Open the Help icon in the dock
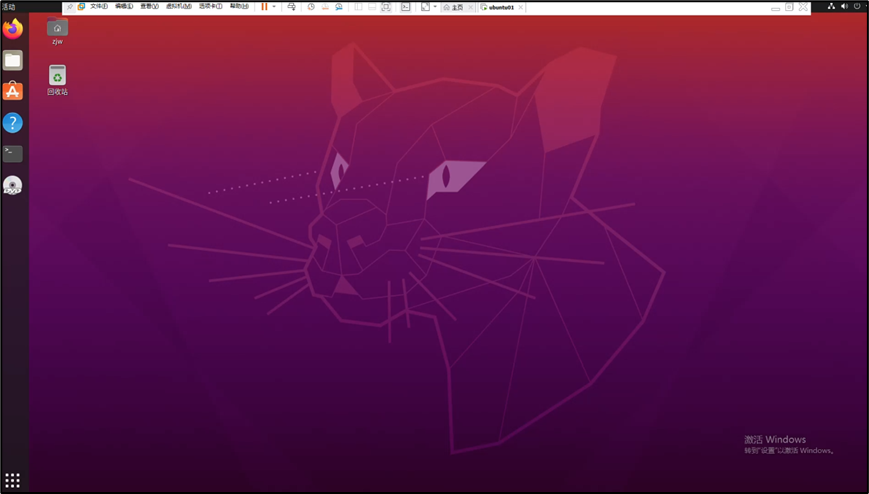 (13, 123)
